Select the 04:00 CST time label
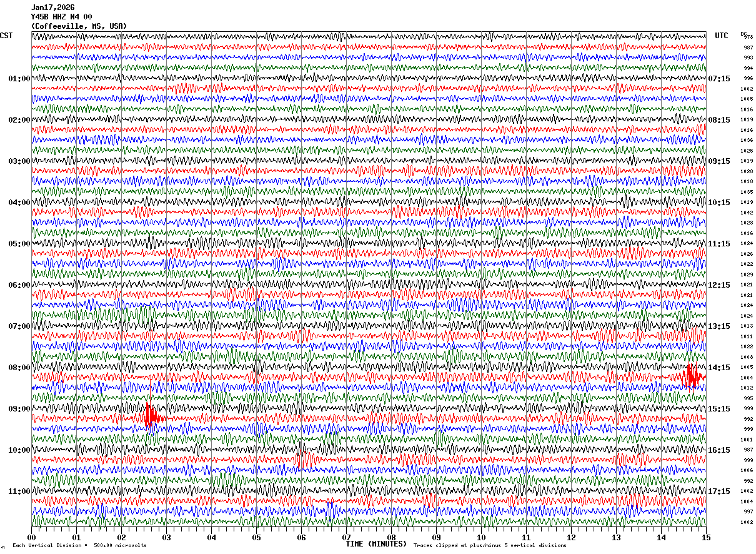The image size is (756, 554). pos(19,203)
